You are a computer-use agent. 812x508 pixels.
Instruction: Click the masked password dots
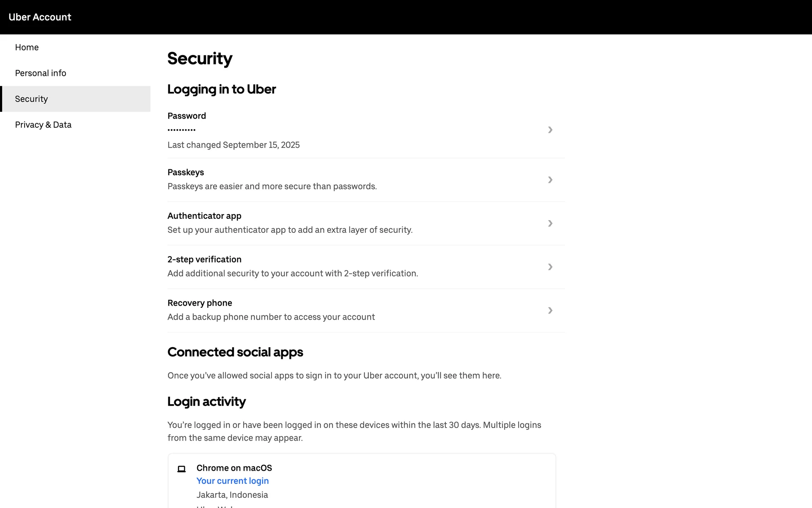181,130
